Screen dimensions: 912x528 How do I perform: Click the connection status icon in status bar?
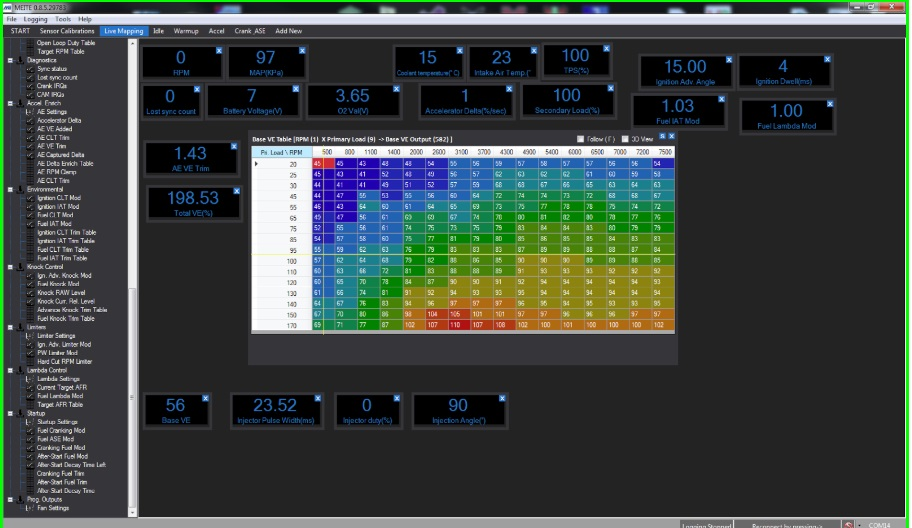pyautogui.click(x=849, y=524)
